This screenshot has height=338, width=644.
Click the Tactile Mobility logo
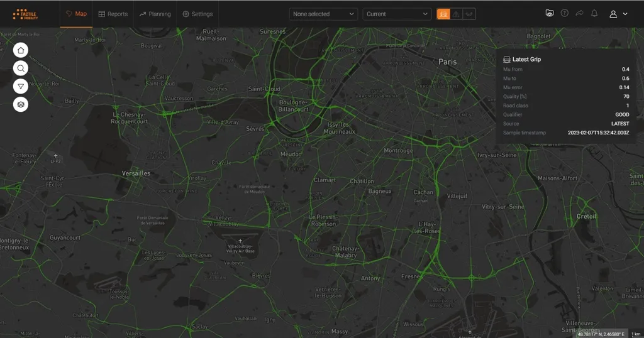click(x=25, y=14)
